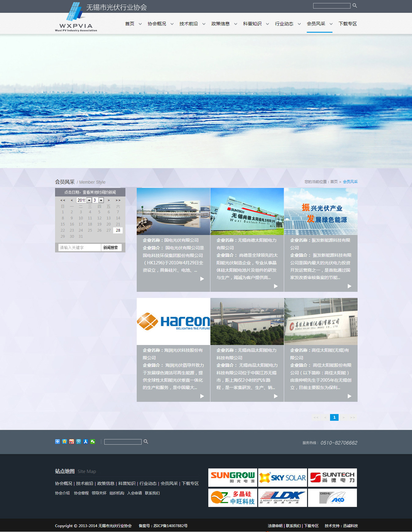Open the calendar year dropdown
This screenshot has height=532, width=412.
[x=89, y=200]
